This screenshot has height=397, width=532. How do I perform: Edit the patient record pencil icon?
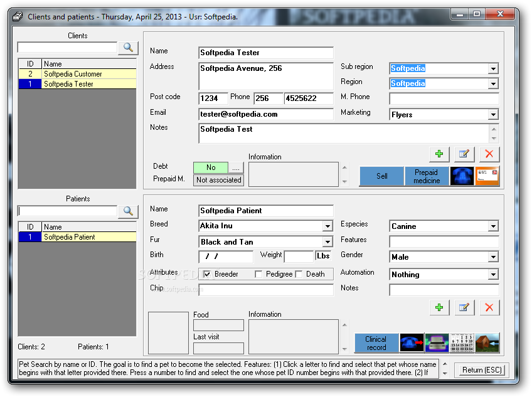(464, 307)
